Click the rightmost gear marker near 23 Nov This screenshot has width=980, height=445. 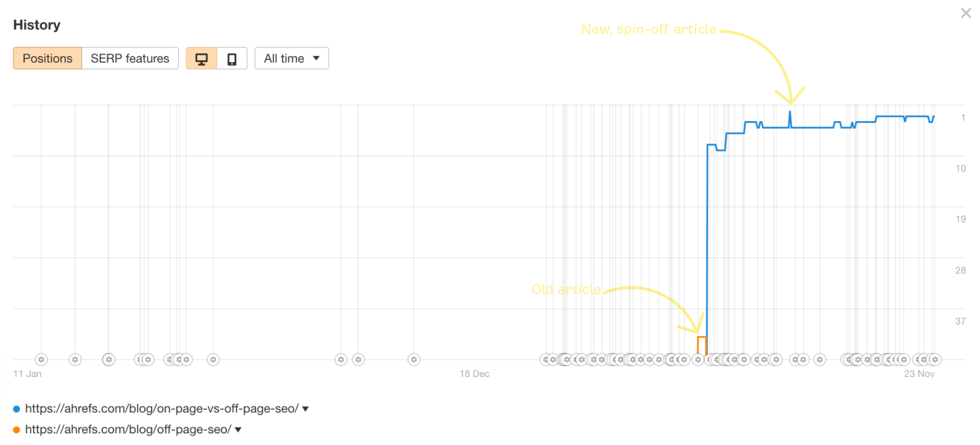(935, 360)
